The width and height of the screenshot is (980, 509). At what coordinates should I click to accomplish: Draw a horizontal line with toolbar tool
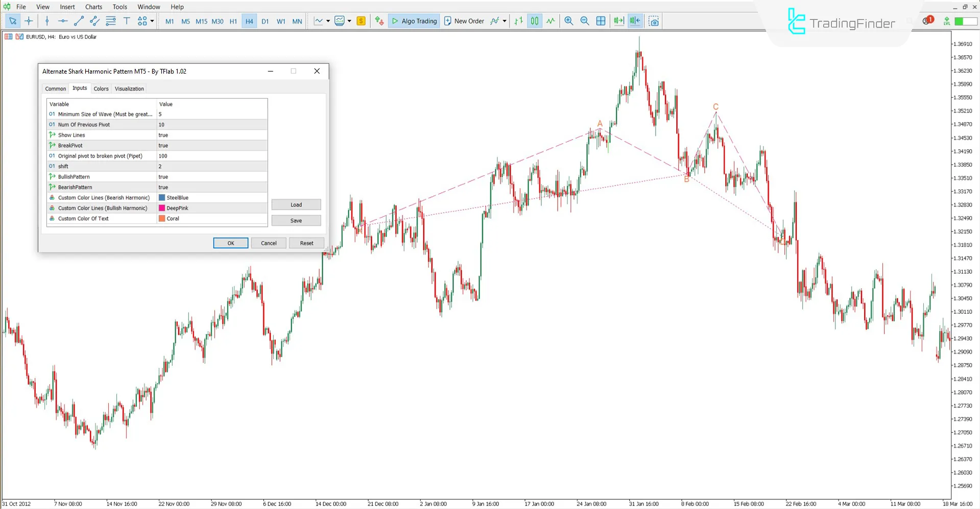click(63, 21)
